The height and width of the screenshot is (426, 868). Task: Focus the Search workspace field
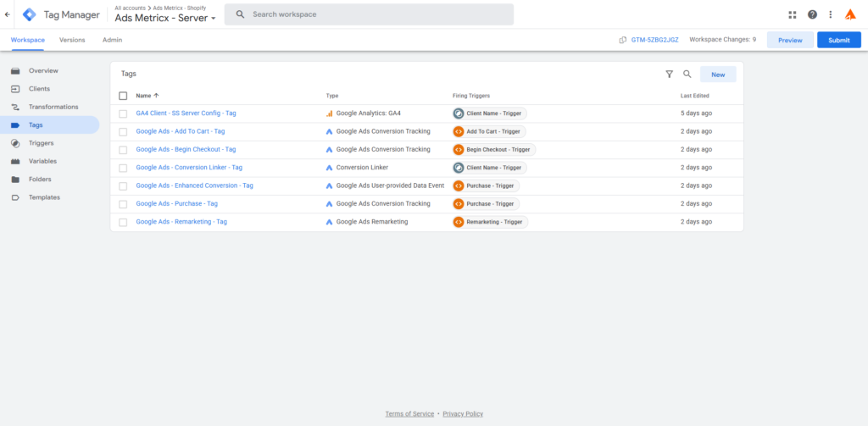pos(369,14)
